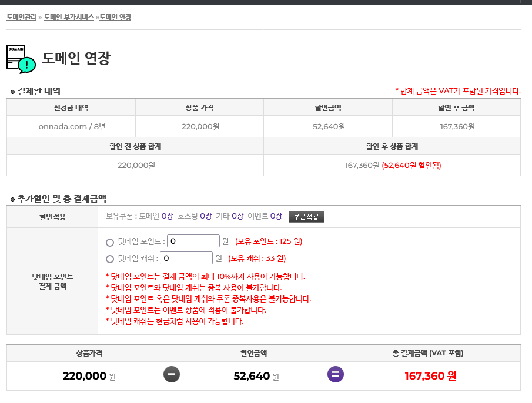Click the domain document icon beside the heading
The height and width of the screenshot is (403, 532).
pyautogui.click(x=21, y=59)
